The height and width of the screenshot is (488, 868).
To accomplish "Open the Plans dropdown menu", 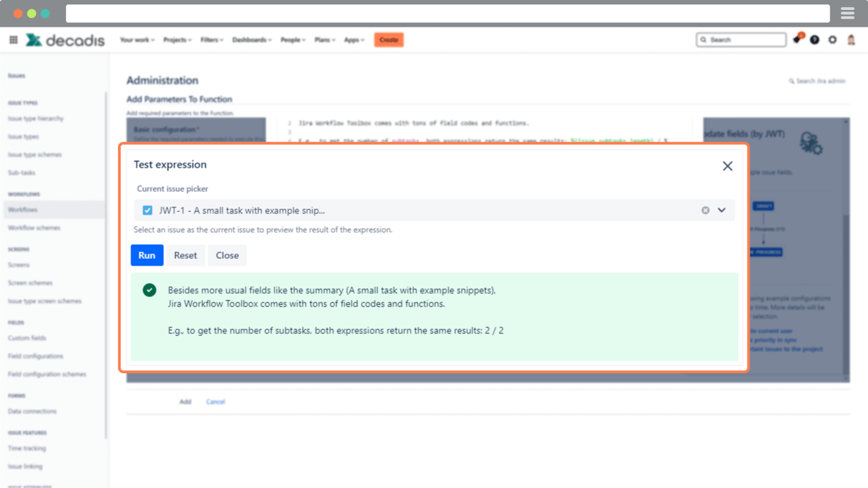I will 325,40.
